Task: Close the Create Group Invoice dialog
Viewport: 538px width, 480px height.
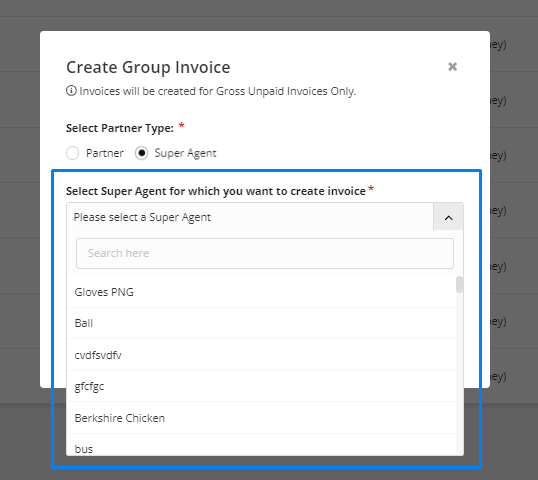Action: [452, 67]
